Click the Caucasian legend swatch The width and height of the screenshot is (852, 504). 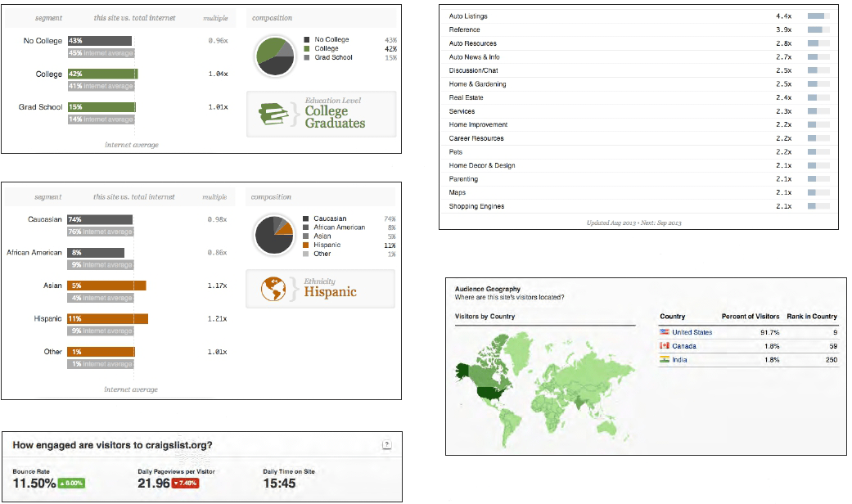click(306, 218)
